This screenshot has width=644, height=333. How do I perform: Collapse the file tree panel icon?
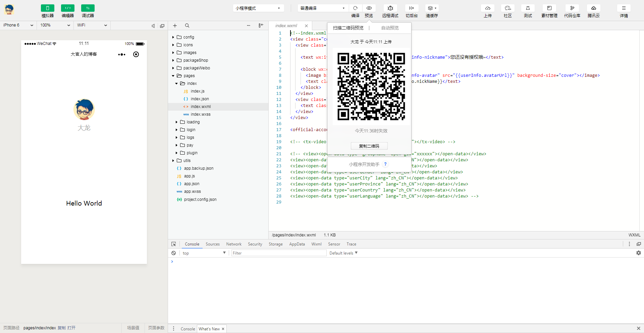[x=261, y=25]
